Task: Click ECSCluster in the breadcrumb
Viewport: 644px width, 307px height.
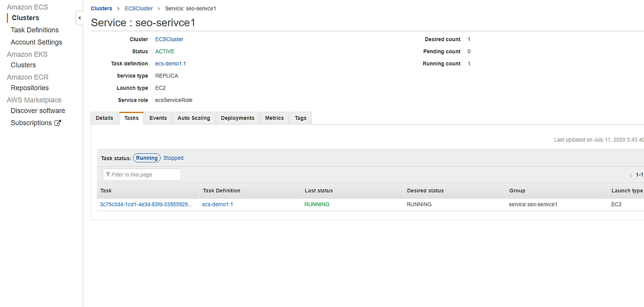Action: point(138,9)
